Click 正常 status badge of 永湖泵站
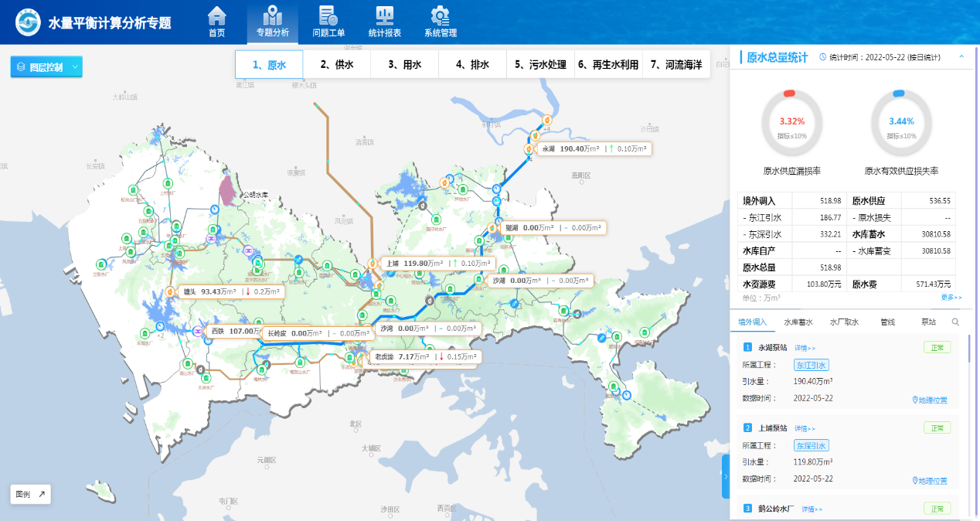 937,348
